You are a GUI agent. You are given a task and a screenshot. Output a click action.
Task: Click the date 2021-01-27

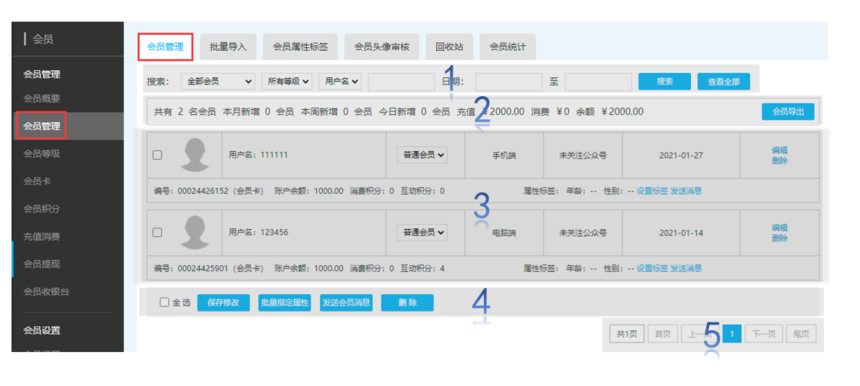click(x=681, y=155)
